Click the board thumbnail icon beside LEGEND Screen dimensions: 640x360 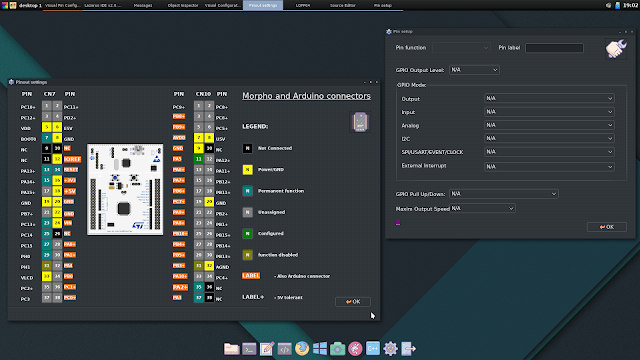coord(360,122)
